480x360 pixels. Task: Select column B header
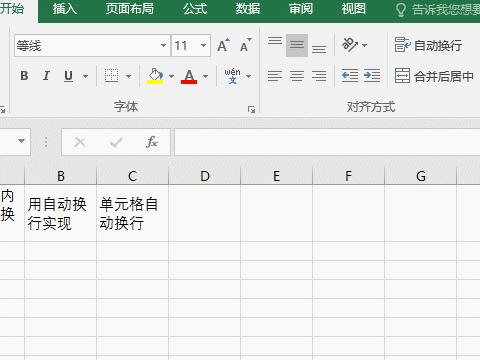[61, 176]
